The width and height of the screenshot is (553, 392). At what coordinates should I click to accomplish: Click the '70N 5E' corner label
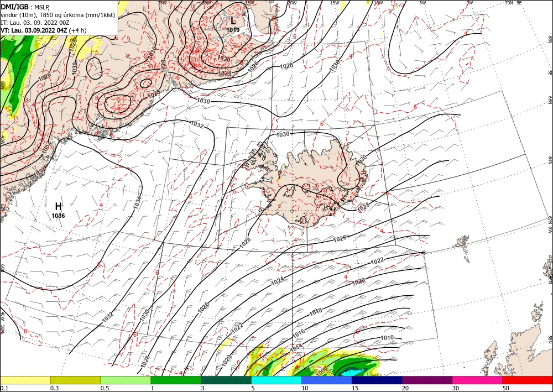click(513, 3)
